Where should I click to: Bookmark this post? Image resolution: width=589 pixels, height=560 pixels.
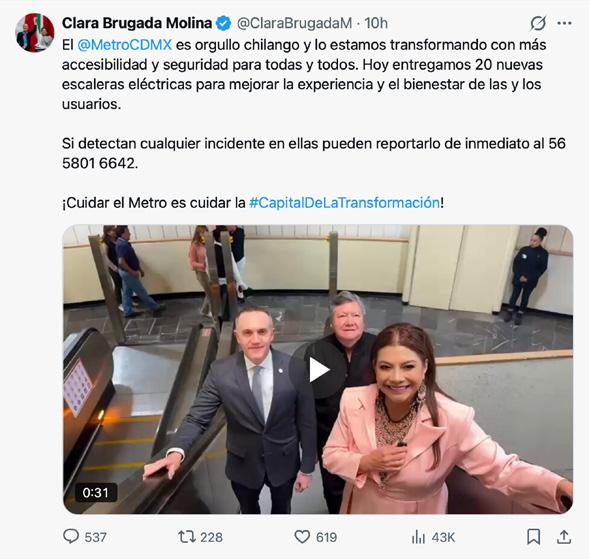(x=533, y=537)
